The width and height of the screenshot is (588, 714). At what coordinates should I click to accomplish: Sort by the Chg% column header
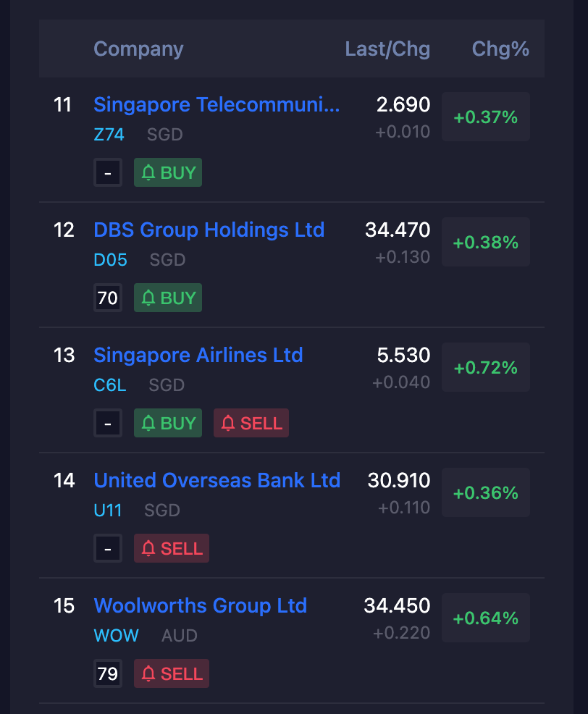500,49
